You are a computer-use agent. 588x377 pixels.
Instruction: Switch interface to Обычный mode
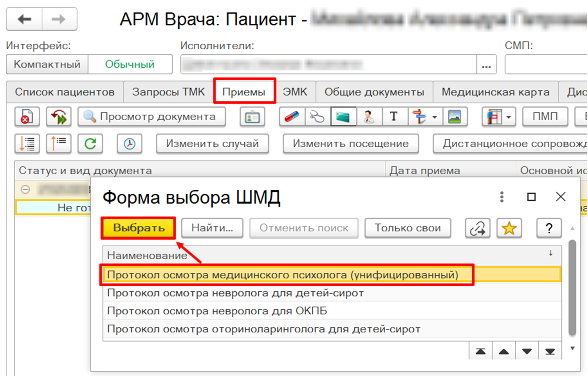(x=130, y=65)
